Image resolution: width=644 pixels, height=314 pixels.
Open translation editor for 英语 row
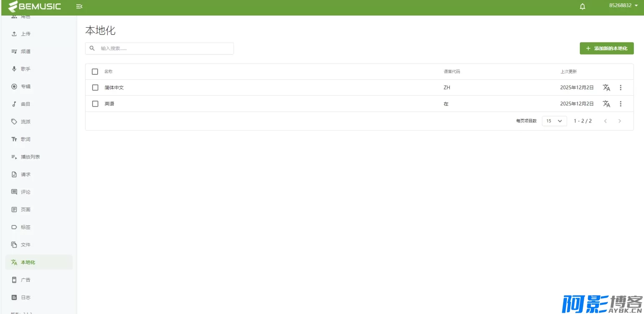click(606, 104)
